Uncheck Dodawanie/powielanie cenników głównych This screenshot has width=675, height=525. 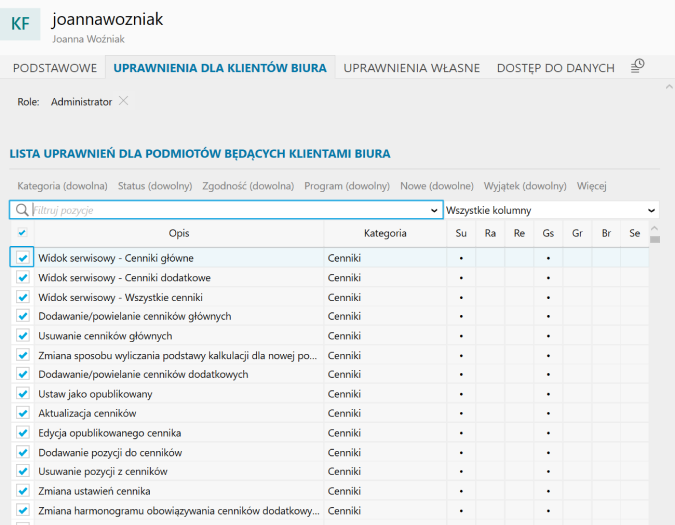tap(23, 316)
